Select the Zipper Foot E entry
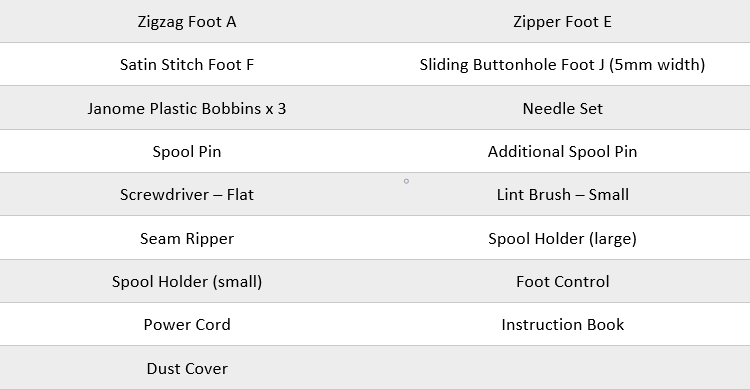 pos(562,22)
